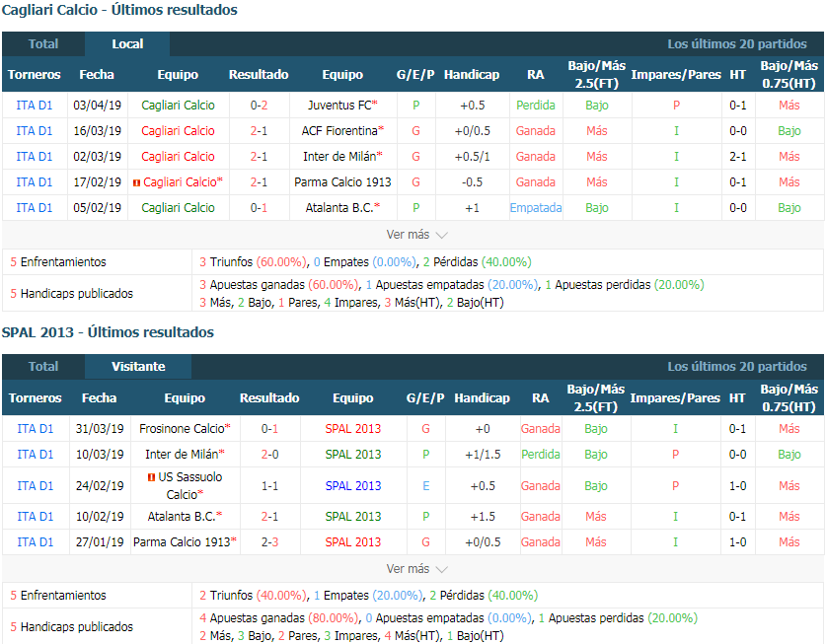This screenshot has width=826, height=644.
Task: Open ITA D1 link for 27/01/19 match
Action: tap(36, 541)
